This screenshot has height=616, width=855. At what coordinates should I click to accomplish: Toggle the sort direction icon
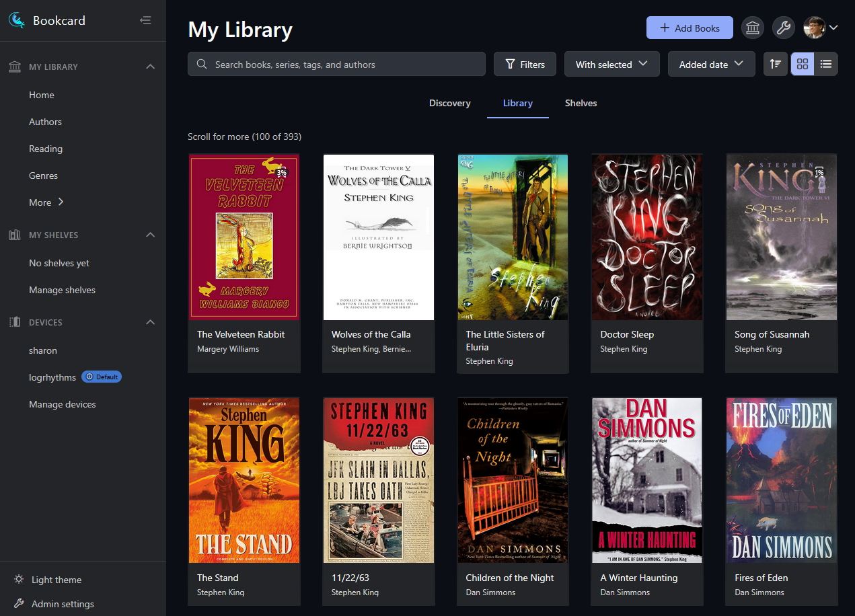click(x=776, y=64)
